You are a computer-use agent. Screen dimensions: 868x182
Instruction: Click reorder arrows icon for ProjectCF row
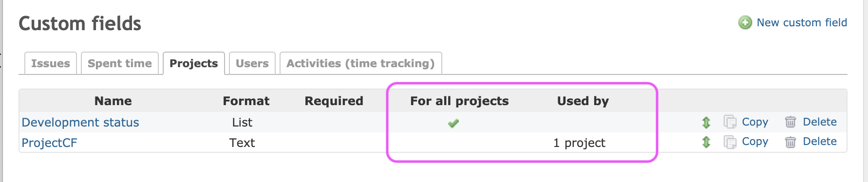tap(706, 142)
